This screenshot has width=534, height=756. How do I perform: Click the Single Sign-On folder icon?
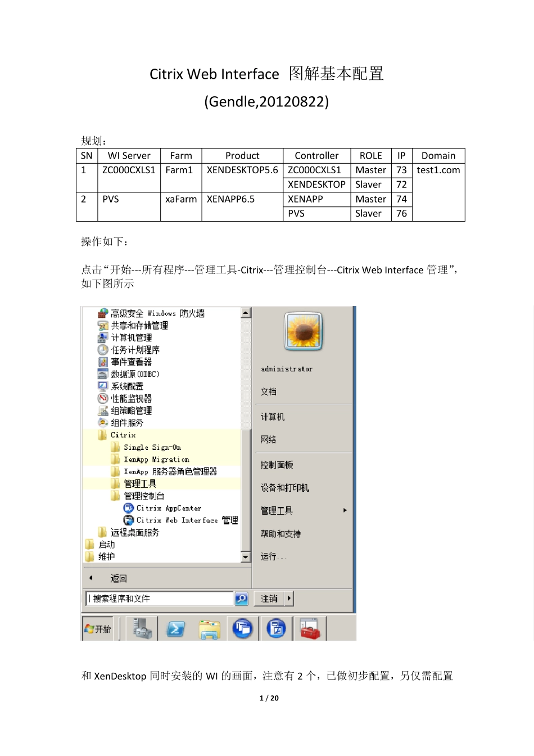pos(115,447)
